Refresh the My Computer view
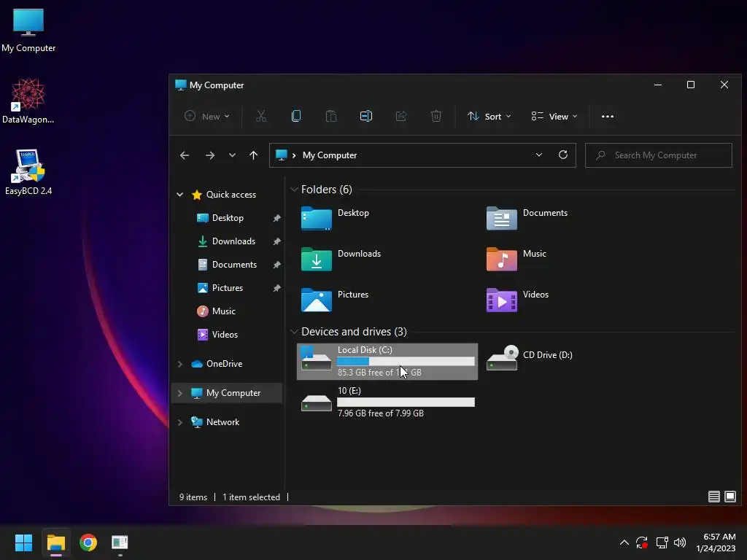 click(563, 155)
